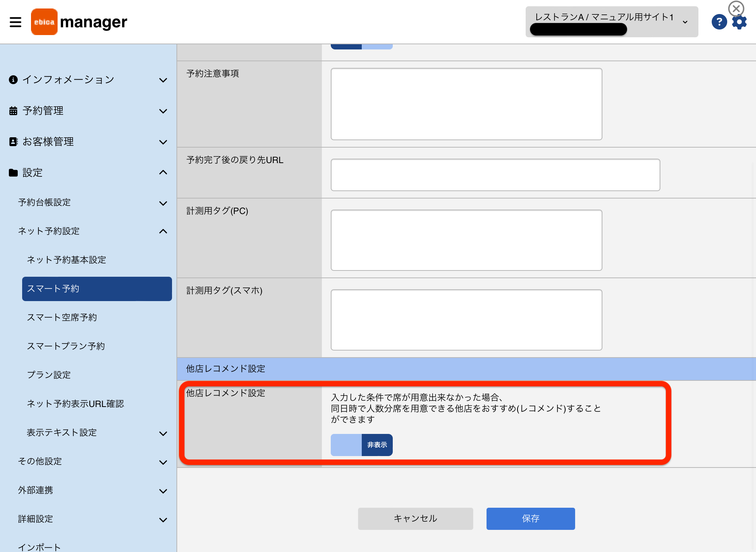Open スマート空席予約 menu item
This screenshot has height=552, width=756.
pyautogui.click(x=62, y=317)
